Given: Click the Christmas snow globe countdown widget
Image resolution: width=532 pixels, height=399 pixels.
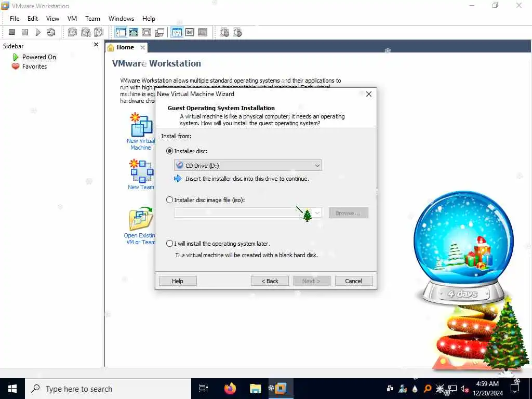Looking at the screenshot, I should [464, 247].
